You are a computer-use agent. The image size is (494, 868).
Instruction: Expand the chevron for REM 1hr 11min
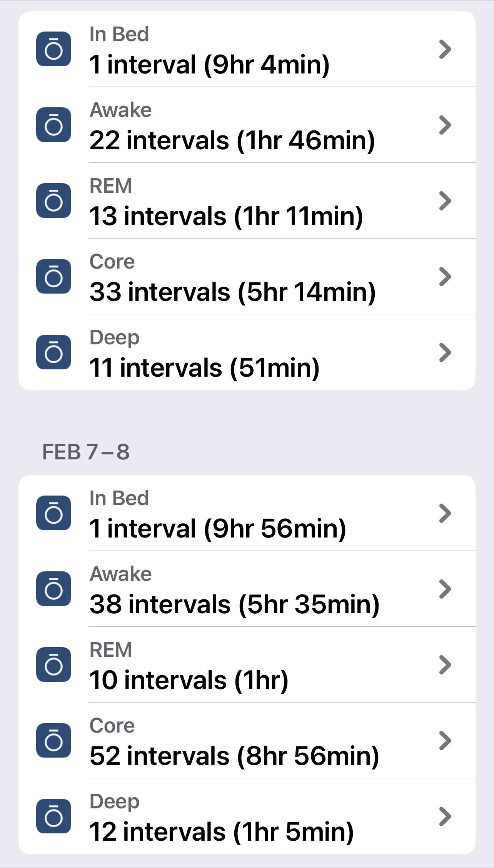pyautogui.click(x=445, y=201)
